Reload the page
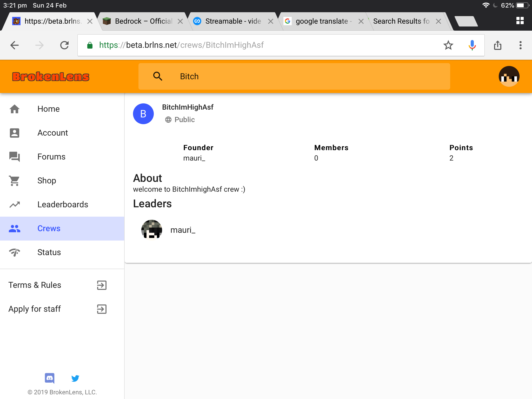This screenshot has width=532, height=399. 64,45
